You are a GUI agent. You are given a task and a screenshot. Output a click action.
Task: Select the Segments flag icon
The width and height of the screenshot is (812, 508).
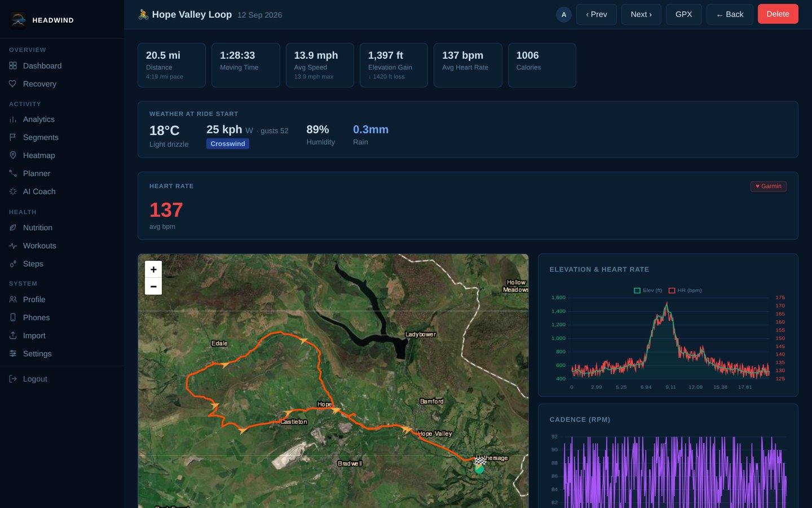[13, 138]
